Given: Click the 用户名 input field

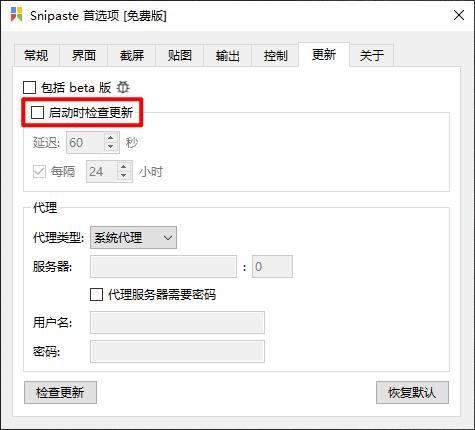Looking at the screenshot, I should point(177,322).
